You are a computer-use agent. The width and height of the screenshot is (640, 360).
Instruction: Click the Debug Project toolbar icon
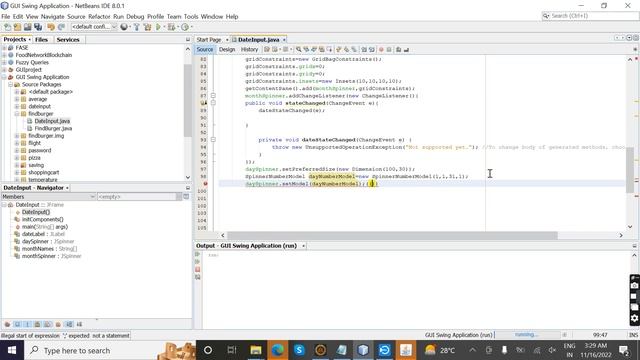[171, 27]
